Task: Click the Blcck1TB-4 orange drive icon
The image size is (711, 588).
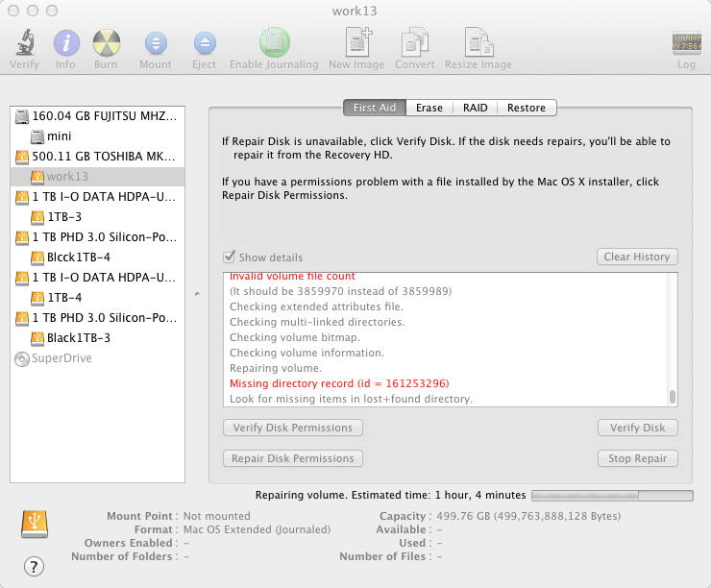Action: click(37, 257)
